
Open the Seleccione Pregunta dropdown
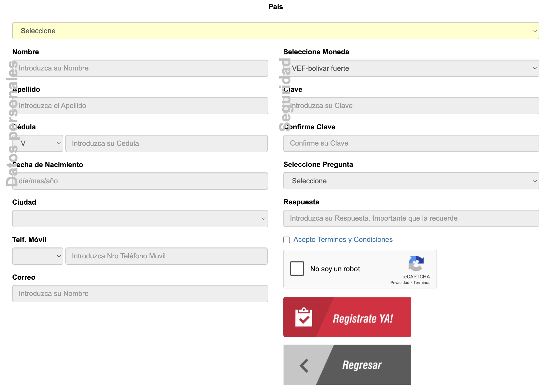(411, 181)
